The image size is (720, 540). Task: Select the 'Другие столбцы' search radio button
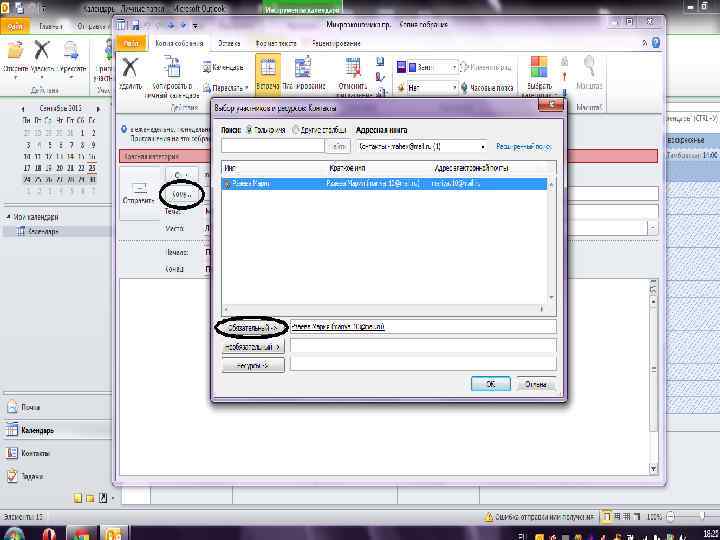[296, 130]
